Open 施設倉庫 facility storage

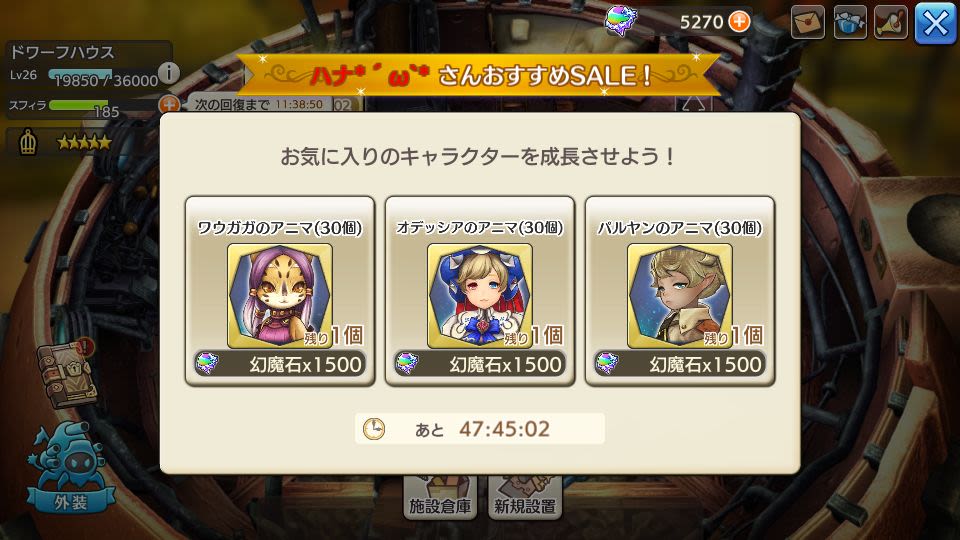(440, 497)
